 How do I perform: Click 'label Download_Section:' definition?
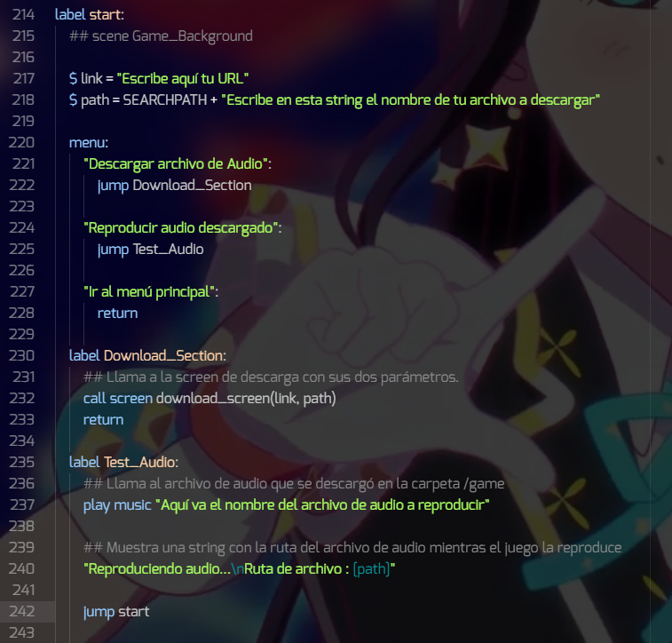coord(147,356)
